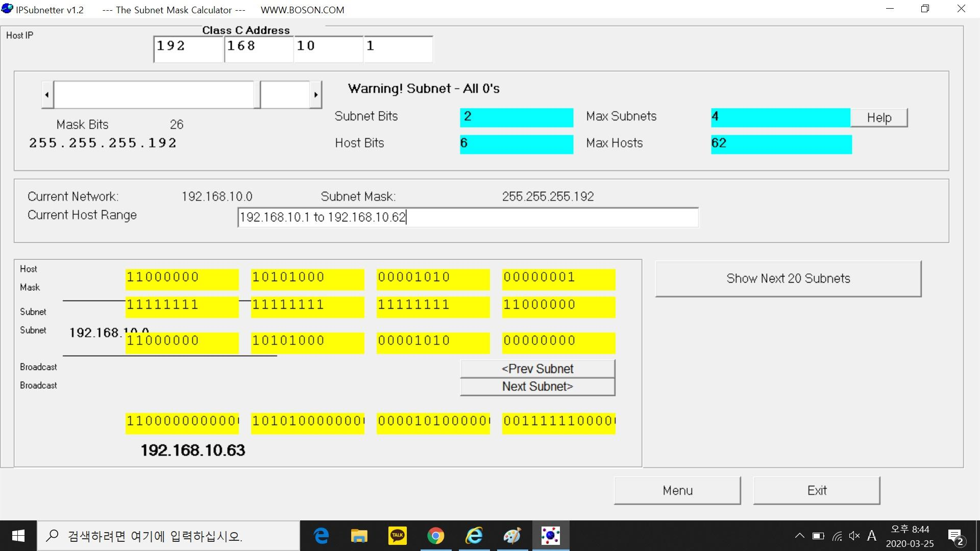Open Internet Explorer from the taskbar

(x=474, y=536)
